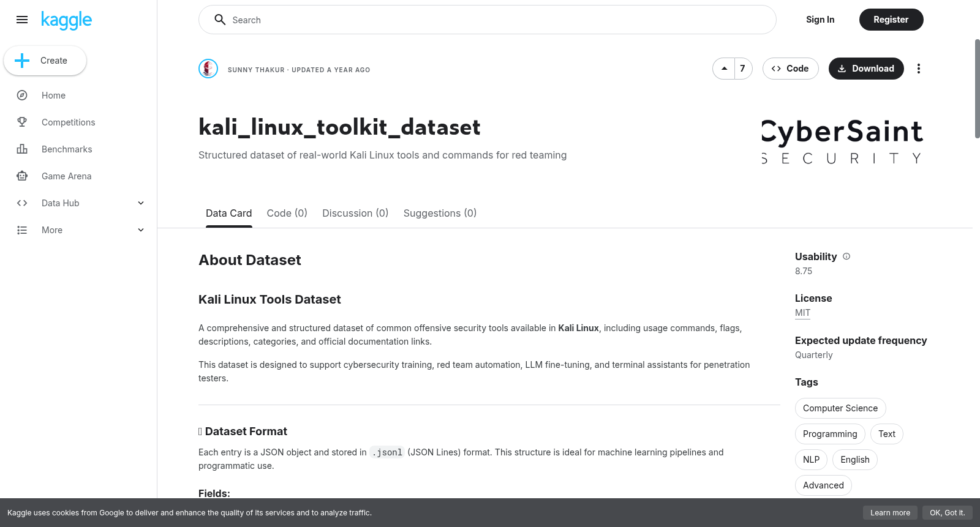This screenshot has height=527, width=980.
Task: Click the Quarterly update frequency value
Action: tap(814, 355)
